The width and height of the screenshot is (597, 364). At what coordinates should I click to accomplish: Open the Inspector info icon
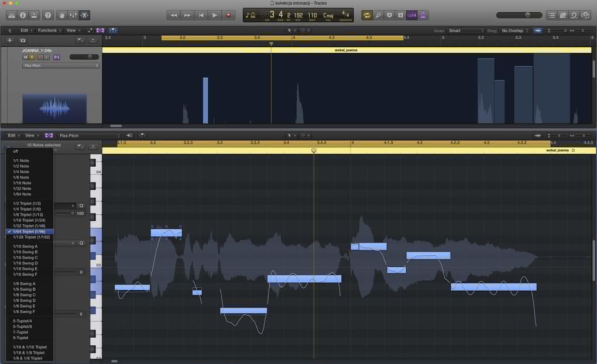click(x=23, y=15)
